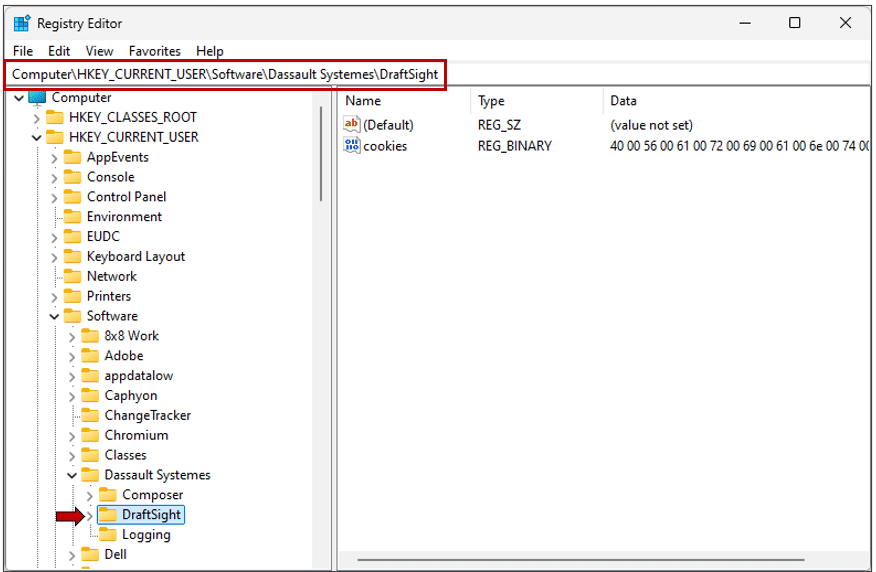Expand the Keyboard Layout key chevron
Screen dimensions: 876x572
tap(54, 257)
